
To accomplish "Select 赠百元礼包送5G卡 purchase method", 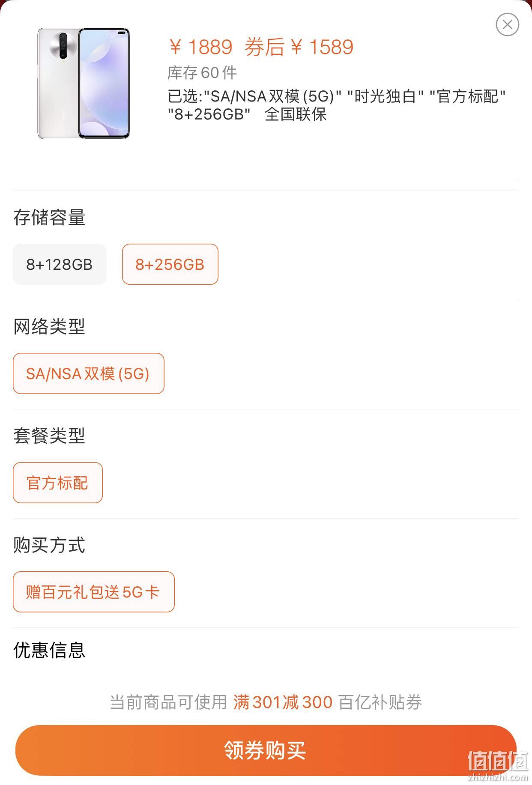I will point(94,592).
